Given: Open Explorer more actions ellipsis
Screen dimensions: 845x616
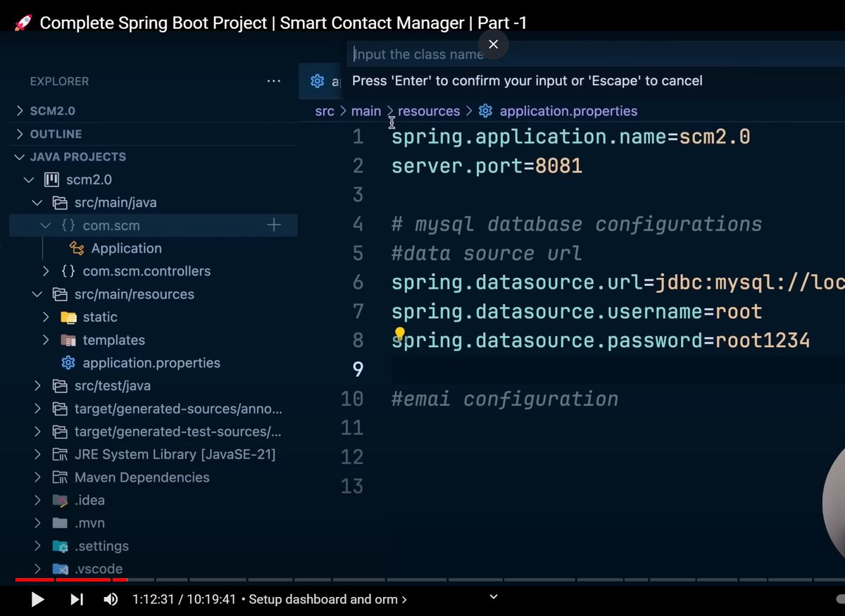Looking at the screenshot, I should (274, 82).
